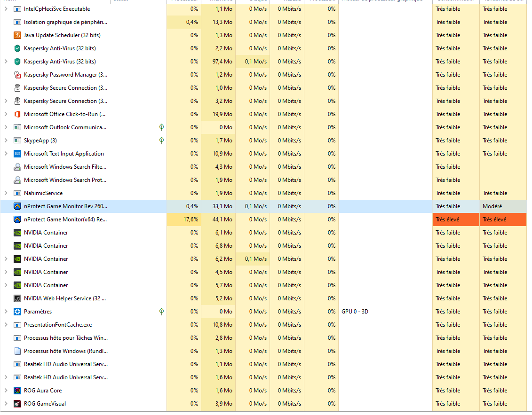
Task: Expand the IntelCpHeciSvc Executable process group
Action: 6,9
